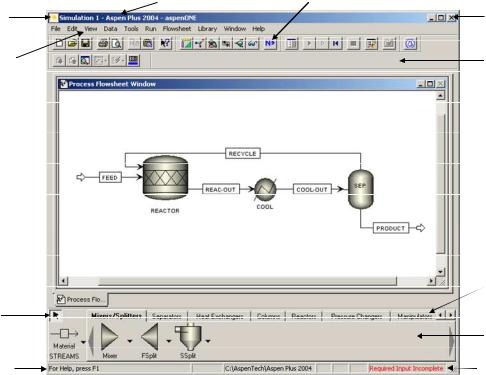Switch to the Separators library tab

pyautogui.click(x=167, y=315)
